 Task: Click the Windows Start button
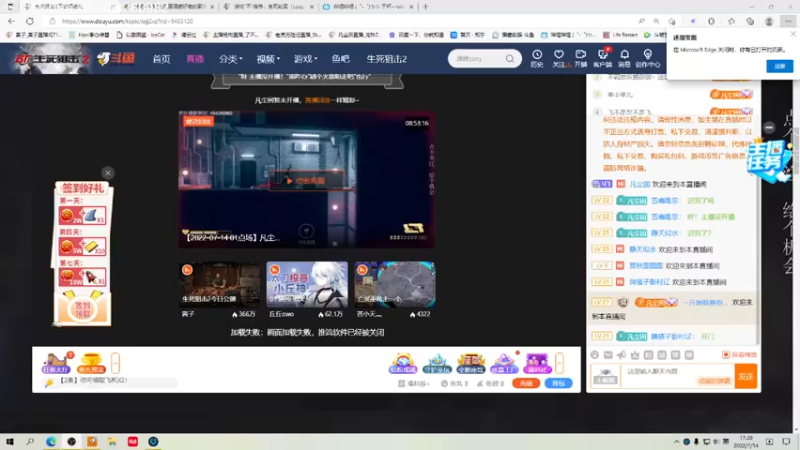[10, 442]
